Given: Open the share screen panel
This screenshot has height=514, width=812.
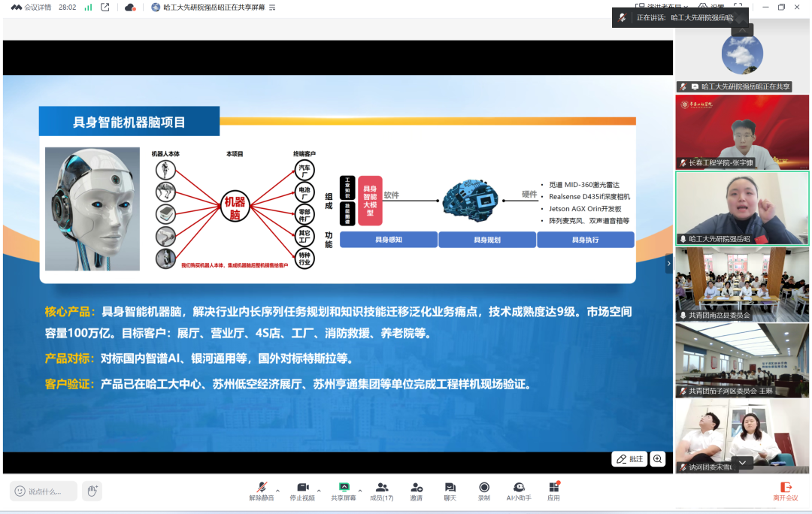Looking at the screenshot, I should (344, 486).
